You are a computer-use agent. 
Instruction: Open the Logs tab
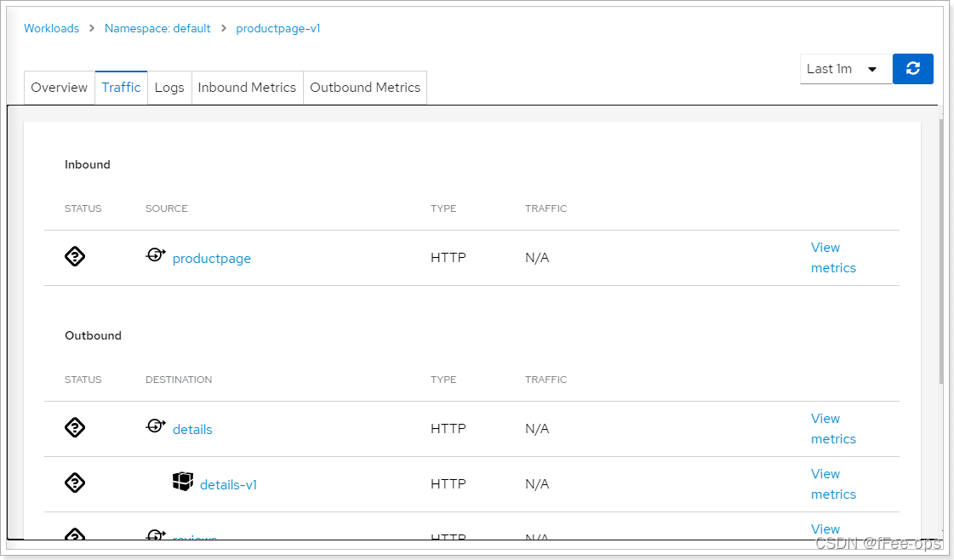(x=169, y=88)
